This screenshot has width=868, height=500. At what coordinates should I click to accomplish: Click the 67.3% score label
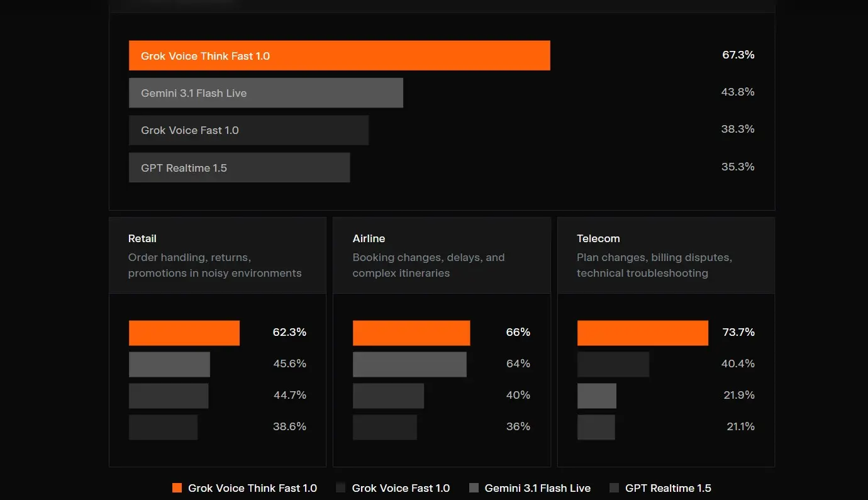[x=738, y=55]
